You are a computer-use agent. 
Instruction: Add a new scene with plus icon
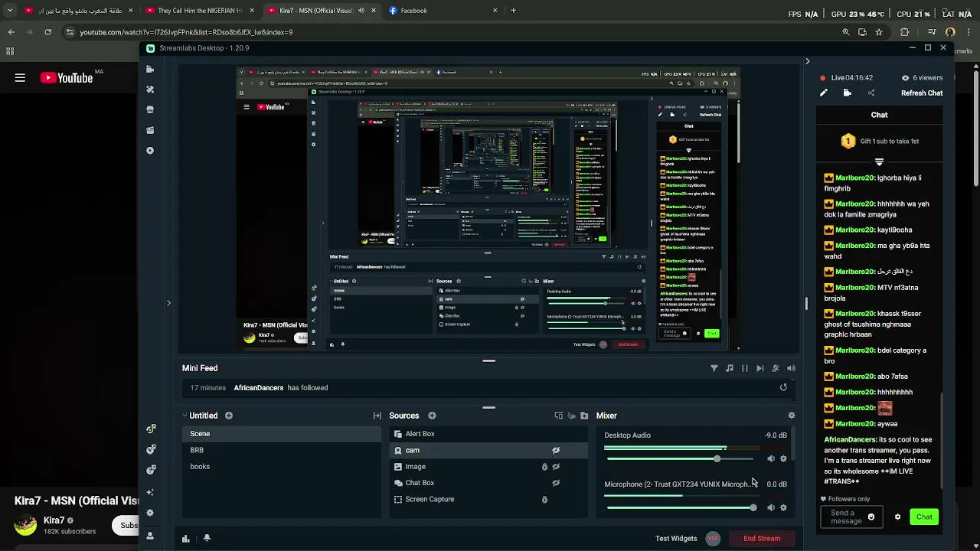click(229, 416)
